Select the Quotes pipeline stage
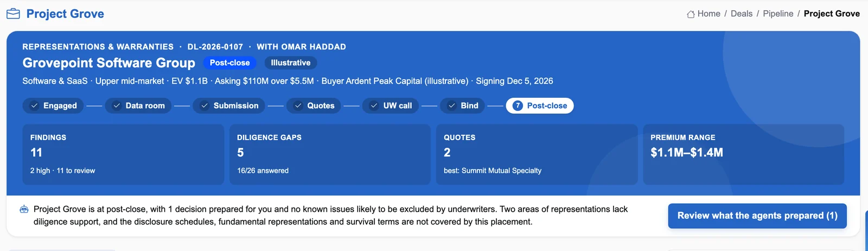This screenshot has width=868, height=251. coord(314,106)
